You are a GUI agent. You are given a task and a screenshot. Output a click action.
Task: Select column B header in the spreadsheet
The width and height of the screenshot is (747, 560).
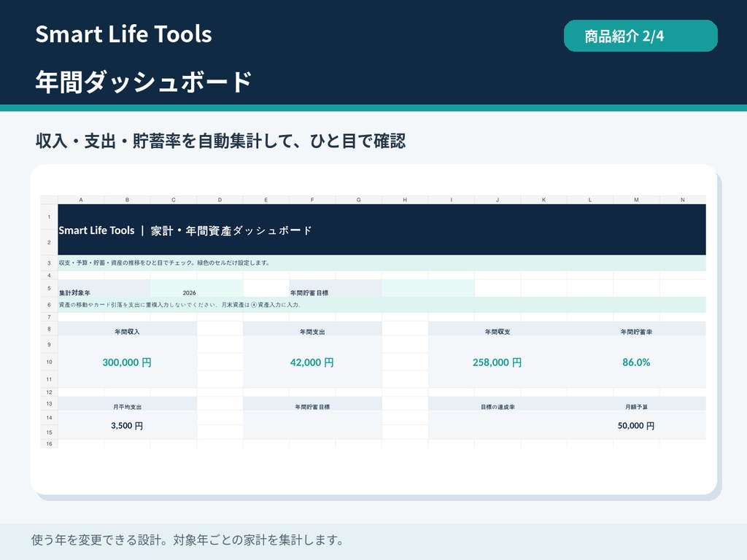click(127, 200)
